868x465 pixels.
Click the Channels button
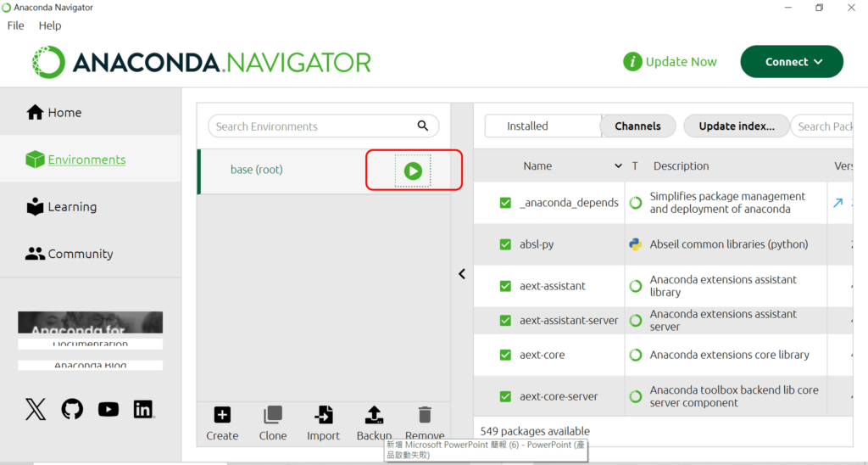[x=637, y=126]
